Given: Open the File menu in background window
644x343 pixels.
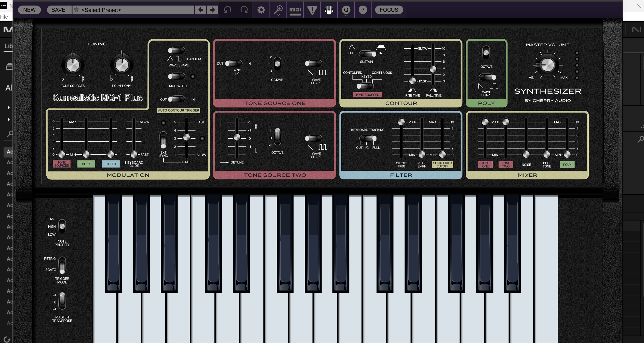Looking at the screenshot, I should 4,17.
